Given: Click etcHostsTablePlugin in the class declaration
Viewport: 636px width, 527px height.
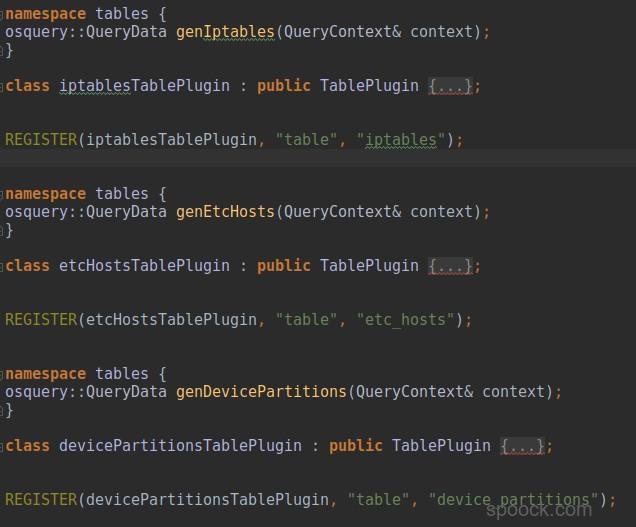Looking at the screenshot, I should click(x=144, y=266).
